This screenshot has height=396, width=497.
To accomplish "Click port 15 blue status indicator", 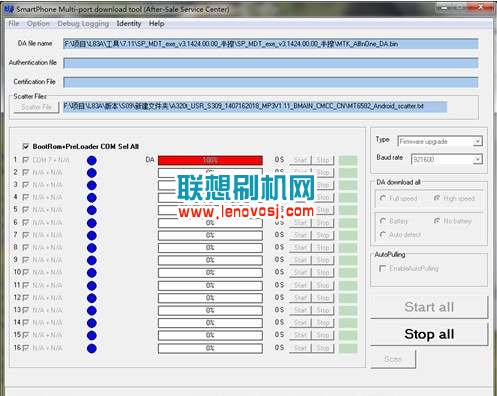I will pyautogui.click(x=92, y=336).
